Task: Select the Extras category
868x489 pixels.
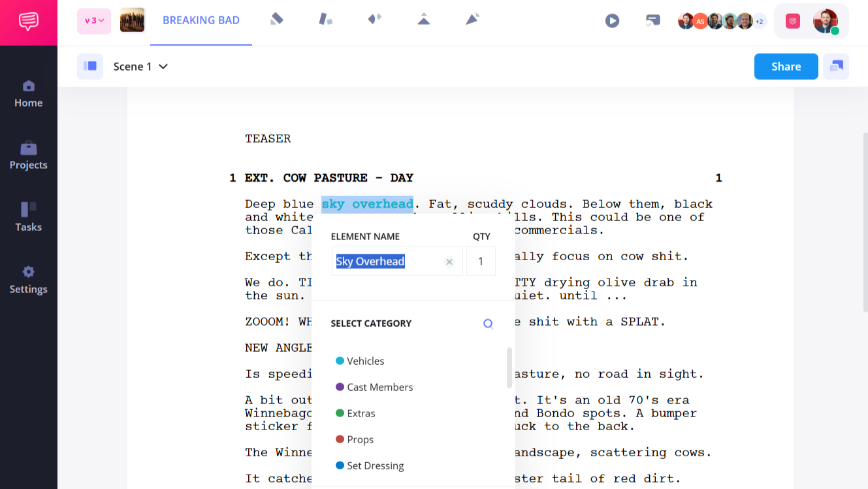Action: pos(355,413)
